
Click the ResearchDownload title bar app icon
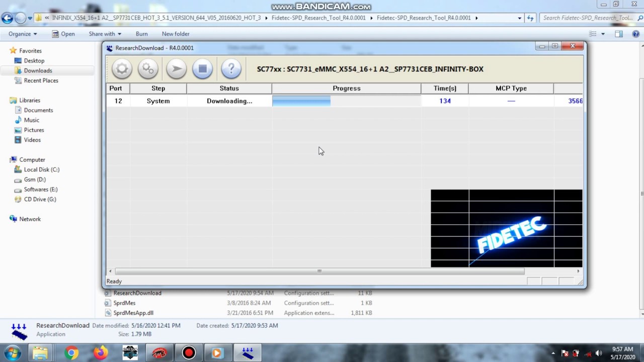(x=110, y=48)
